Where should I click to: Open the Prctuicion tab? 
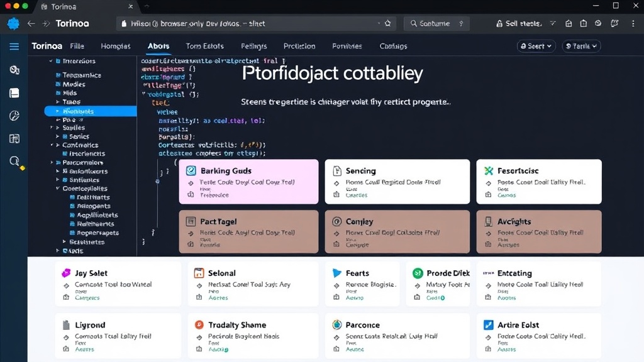[299, 46]
